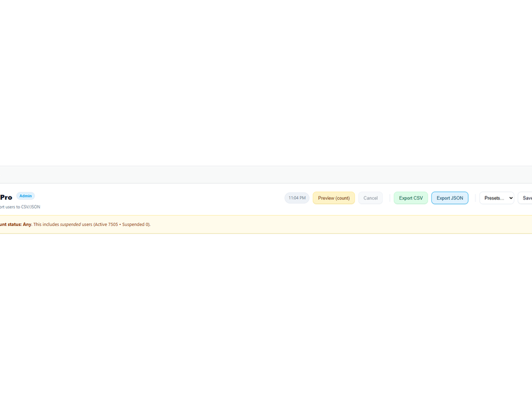Click the Admin badge next to Pro
Image resolution: width=532 pixels, height=399 pixels.
(25, 196)
